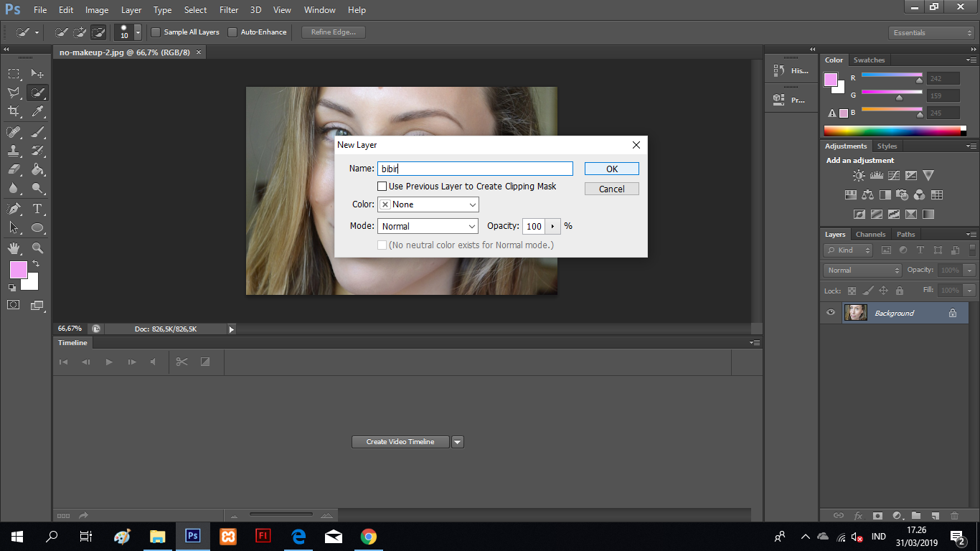This screenshot has height=551, width=980.
Task: Enable Use Previous Layer to Create Clipping Mask
Action: [x=382, y=186]
